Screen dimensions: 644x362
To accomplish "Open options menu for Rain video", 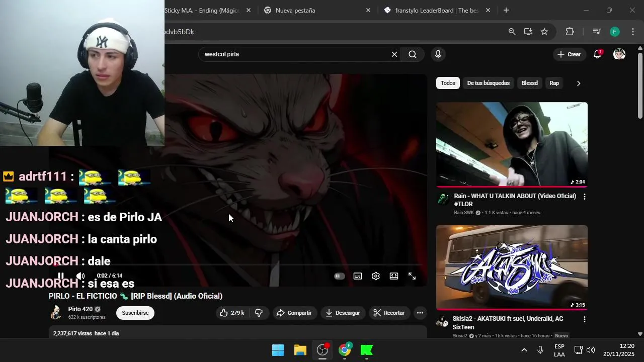I will pyautogui.click(x=584, y=197).
